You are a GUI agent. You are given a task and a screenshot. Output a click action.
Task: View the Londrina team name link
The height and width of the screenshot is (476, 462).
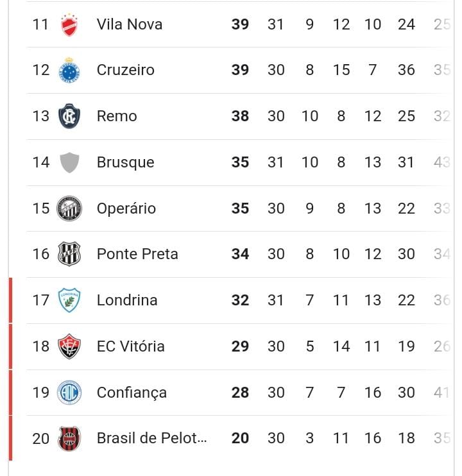[x=127, y=300]
